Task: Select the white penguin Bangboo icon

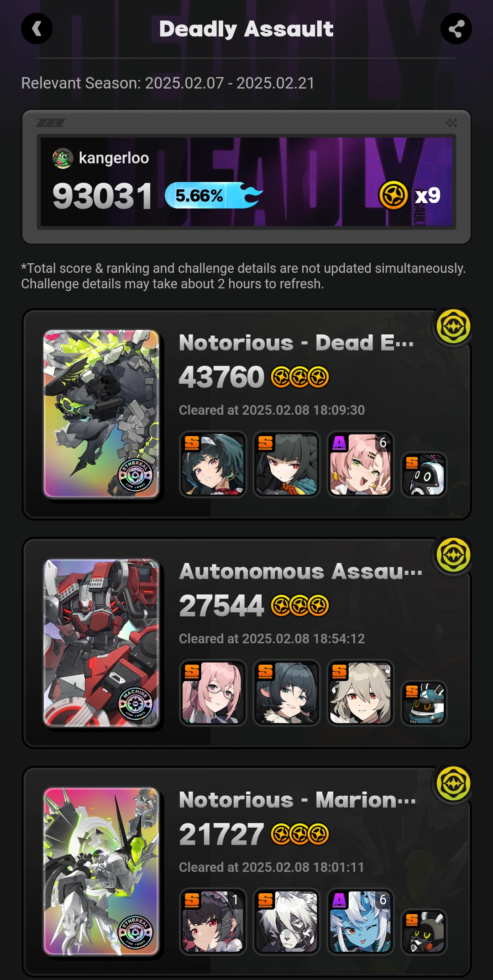Action: [424, 474]
